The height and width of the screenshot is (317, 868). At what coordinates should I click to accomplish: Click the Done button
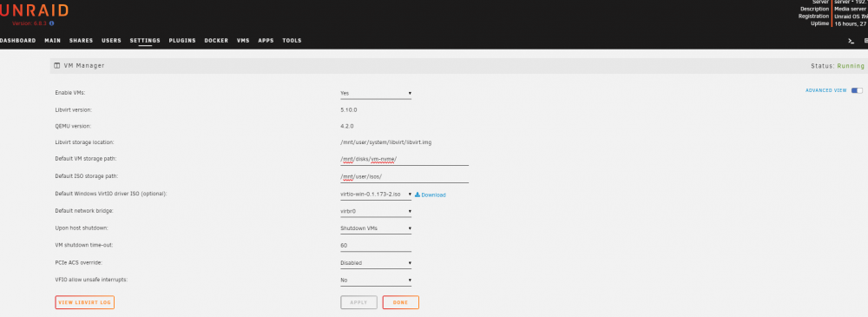[x=400, y=302]
